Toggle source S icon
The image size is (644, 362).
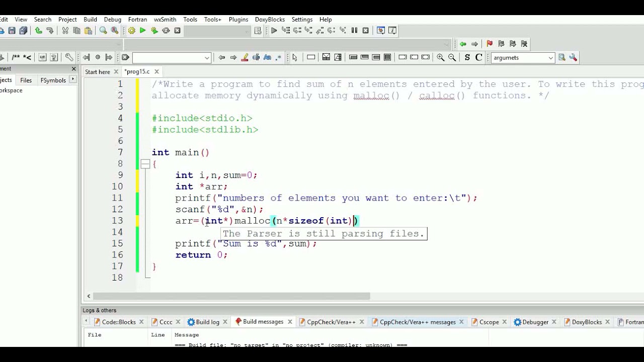click(x=467, y=57)
